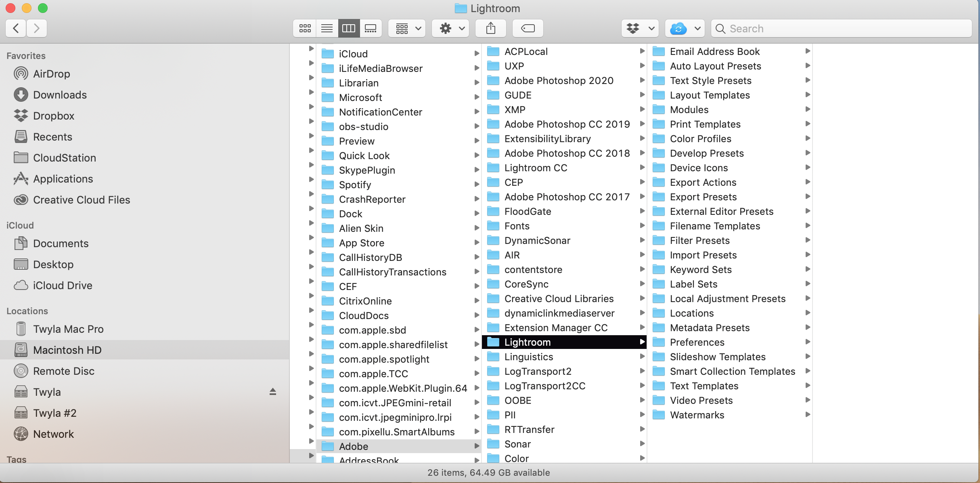The height and width of the screenshot is (483, 980).
Task: Expand arrow next to Fonts folder
Action: (642, 225)
